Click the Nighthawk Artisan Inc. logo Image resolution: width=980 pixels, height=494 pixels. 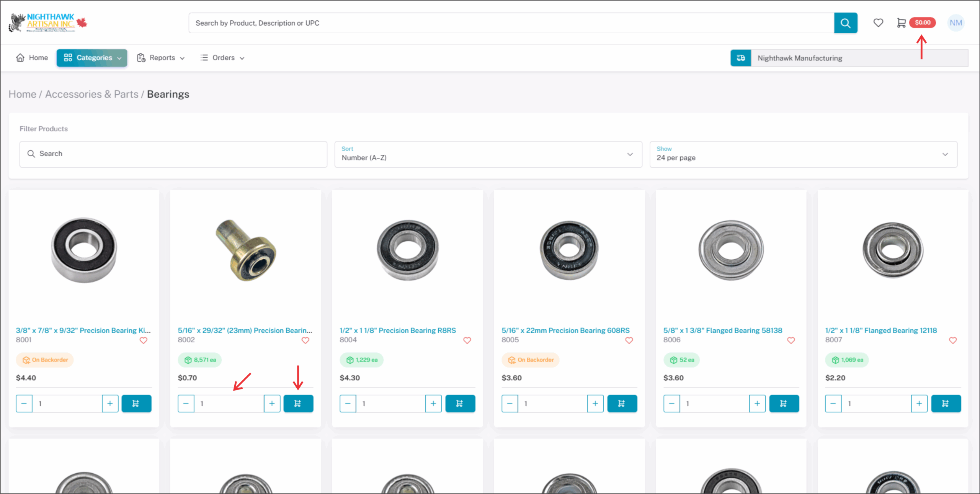48,23
